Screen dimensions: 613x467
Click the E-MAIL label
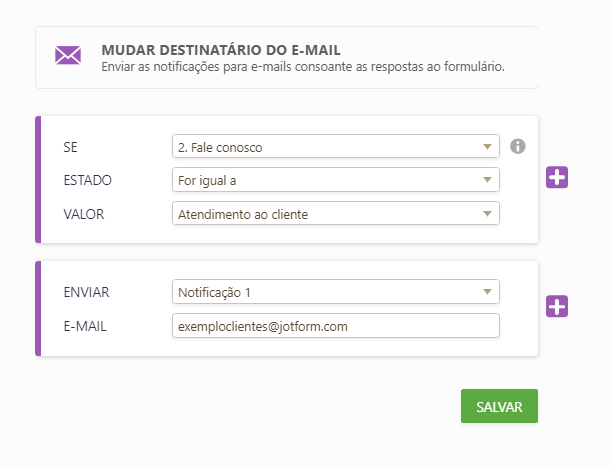click(84, 326)
